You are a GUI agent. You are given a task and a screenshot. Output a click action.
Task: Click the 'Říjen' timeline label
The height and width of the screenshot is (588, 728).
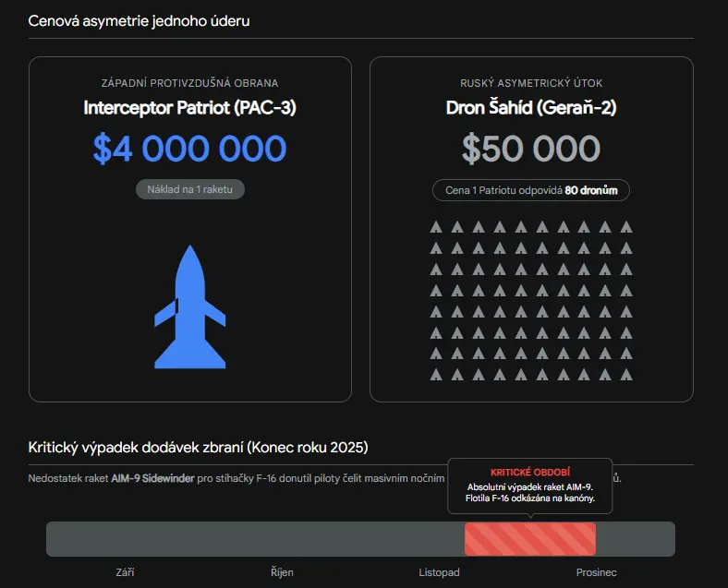282,572
